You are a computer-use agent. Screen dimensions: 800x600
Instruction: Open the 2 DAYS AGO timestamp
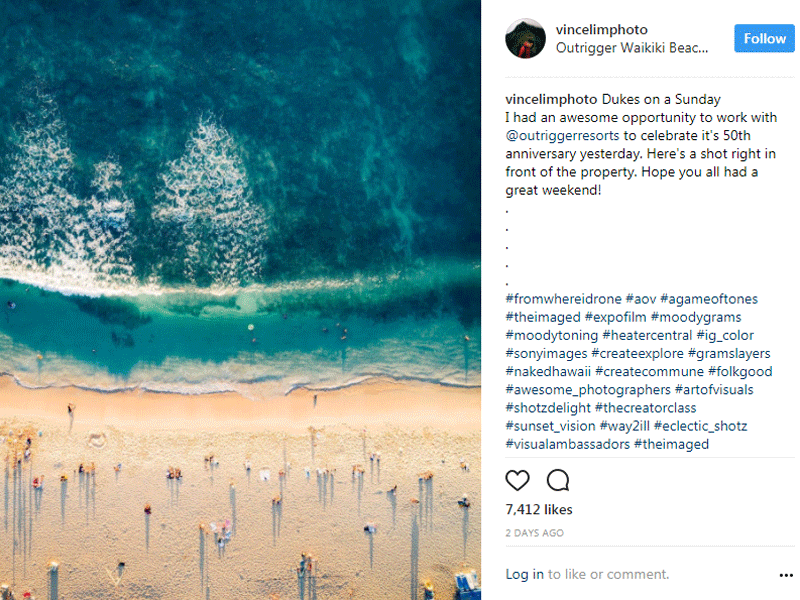coord(534,533)
